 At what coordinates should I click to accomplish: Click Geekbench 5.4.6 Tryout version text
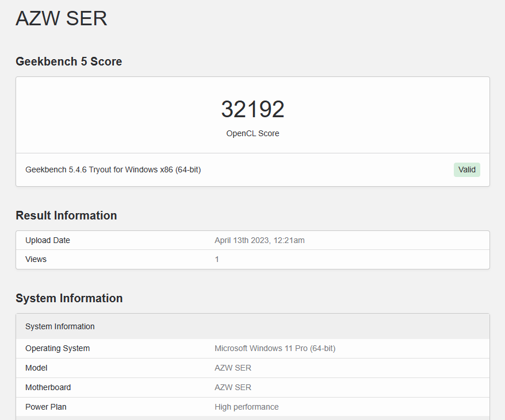[x=113, y=169]
